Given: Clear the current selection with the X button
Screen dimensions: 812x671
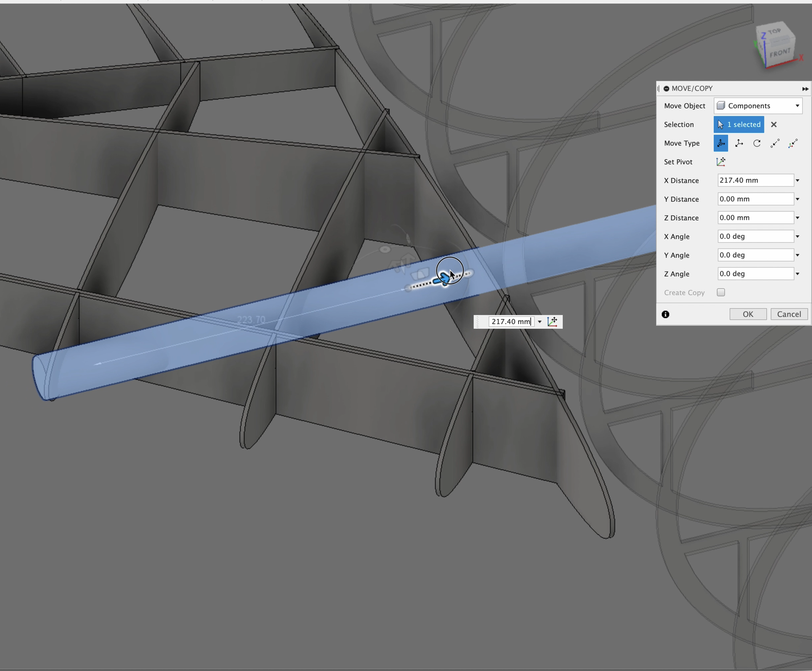Looking at the screenshot, I should pyautogui.click(x=774, y=124).
